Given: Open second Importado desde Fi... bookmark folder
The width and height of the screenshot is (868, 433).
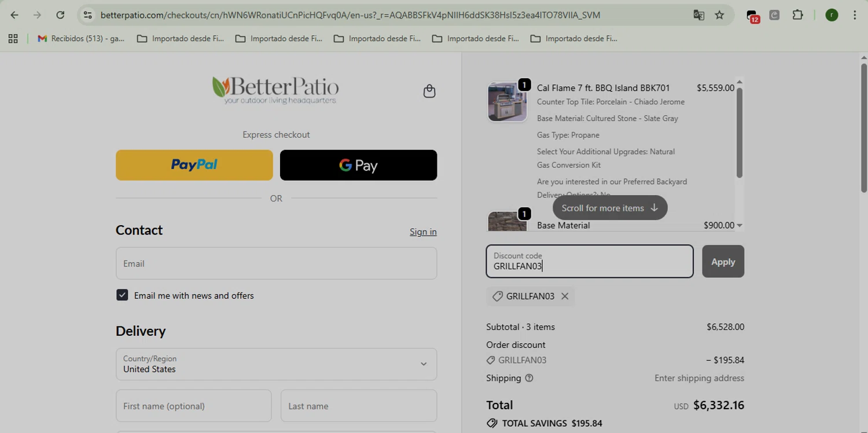Looking at the screenshot, I should (x=279, y=39).
